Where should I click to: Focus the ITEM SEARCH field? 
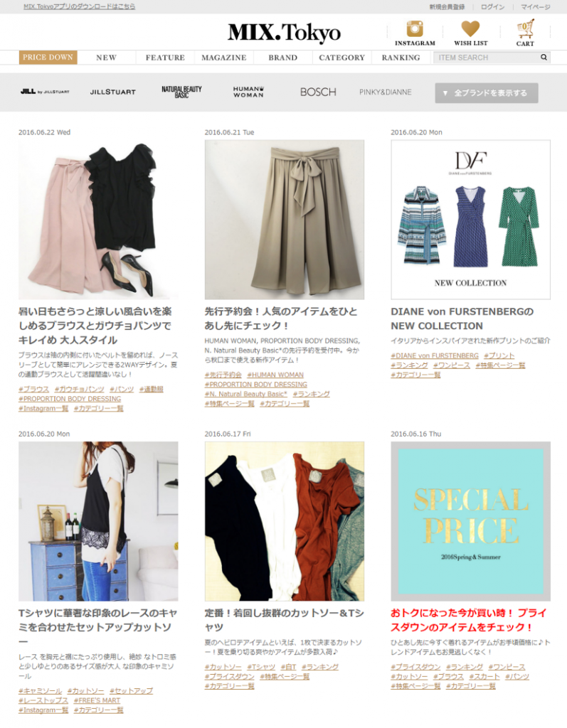point(486,57)
